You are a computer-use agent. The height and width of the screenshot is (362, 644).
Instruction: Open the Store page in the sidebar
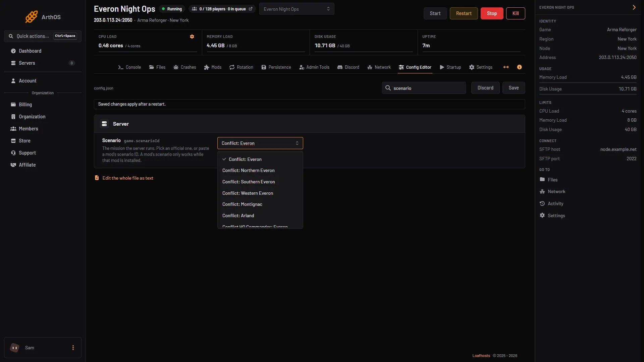[x=43, y=141]
